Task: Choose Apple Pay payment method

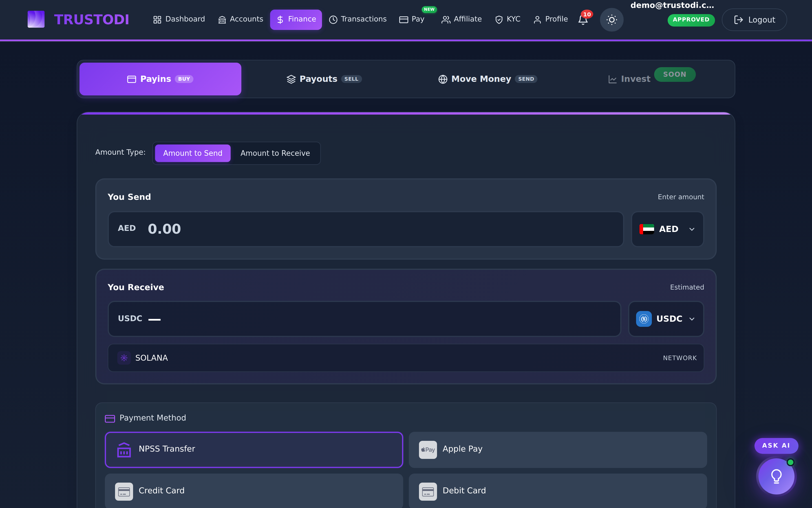Action: click(x=558, y=450)
